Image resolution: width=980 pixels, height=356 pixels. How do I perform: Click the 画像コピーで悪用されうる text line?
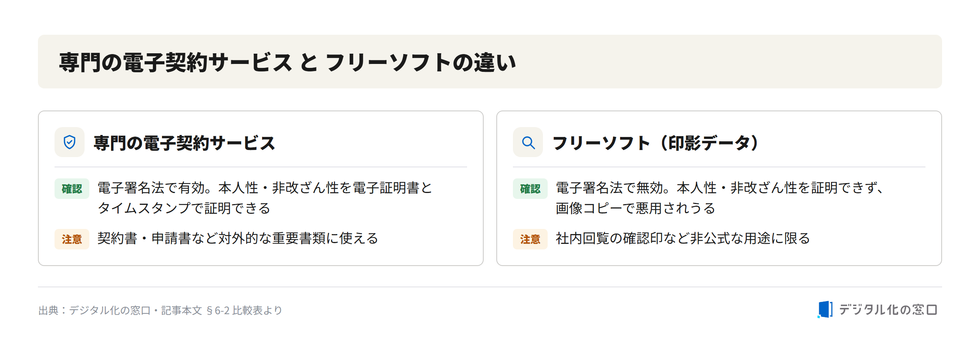click(x=635, y=208)
